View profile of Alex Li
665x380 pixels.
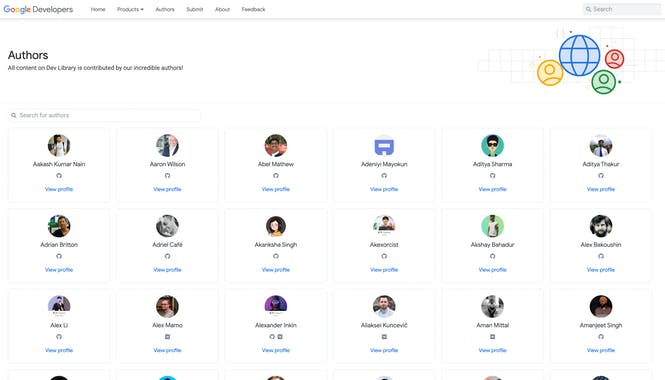point(59,350)
